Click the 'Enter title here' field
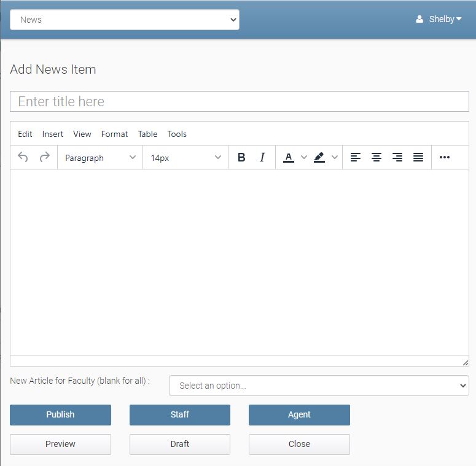 (239, 101)
